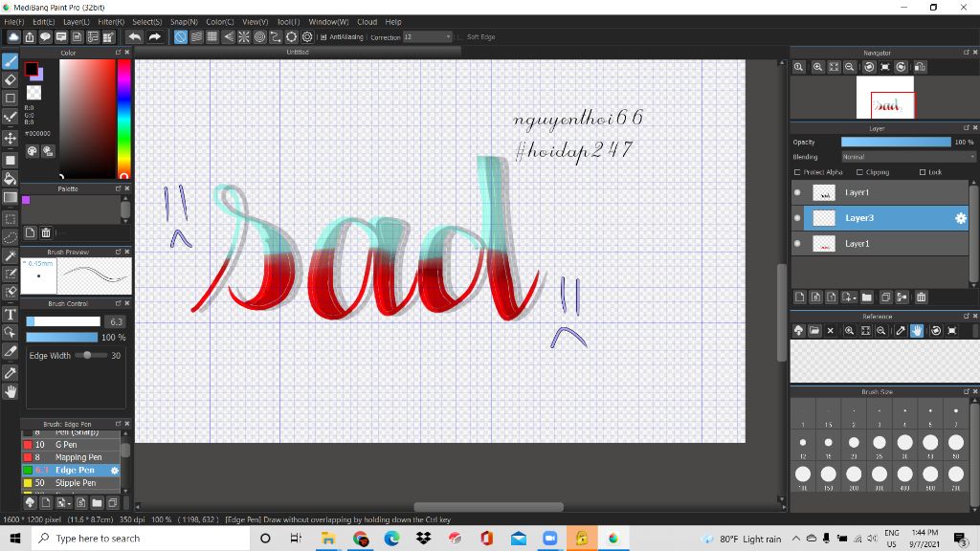Enable Clipping checkbox
Image resolution: width=980 pixels, height=551 pixels.
[859, 172]
